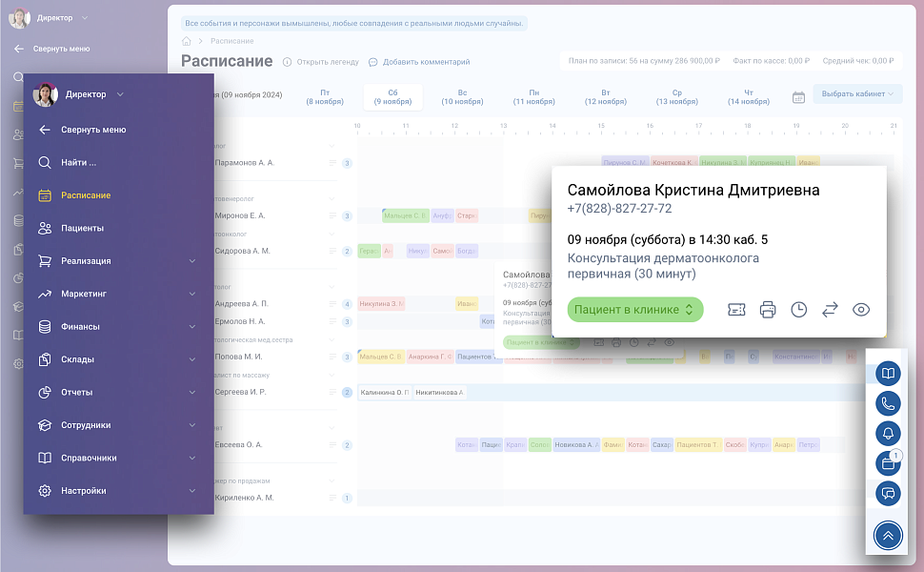Click the clock icon in patient card

pos(799,310)
